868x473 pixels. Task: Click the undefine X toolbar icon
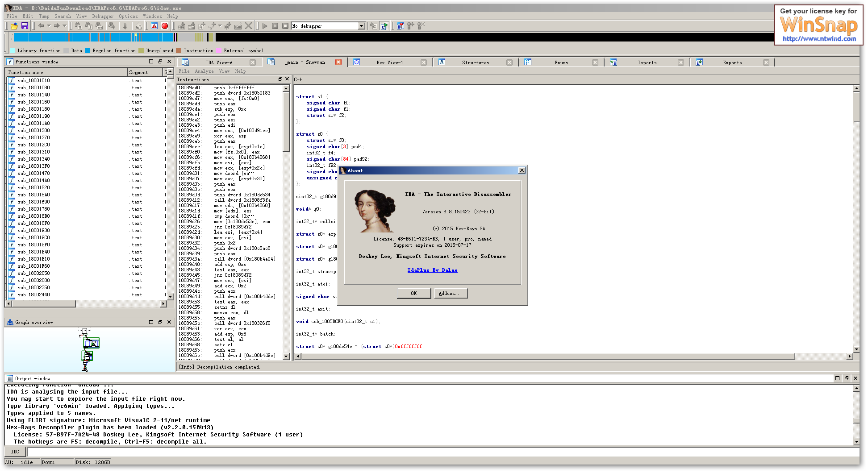[249, 26]
